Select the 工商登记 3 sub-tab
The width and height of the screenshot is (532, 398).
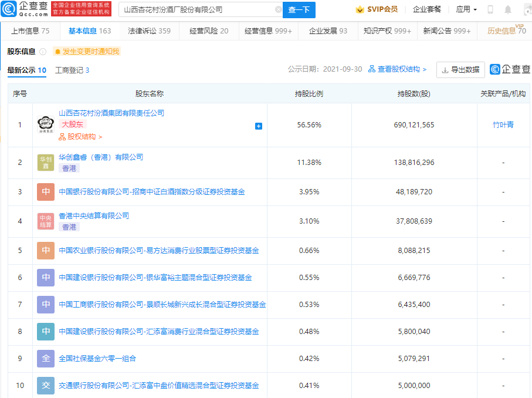click(x=72, y=70)
